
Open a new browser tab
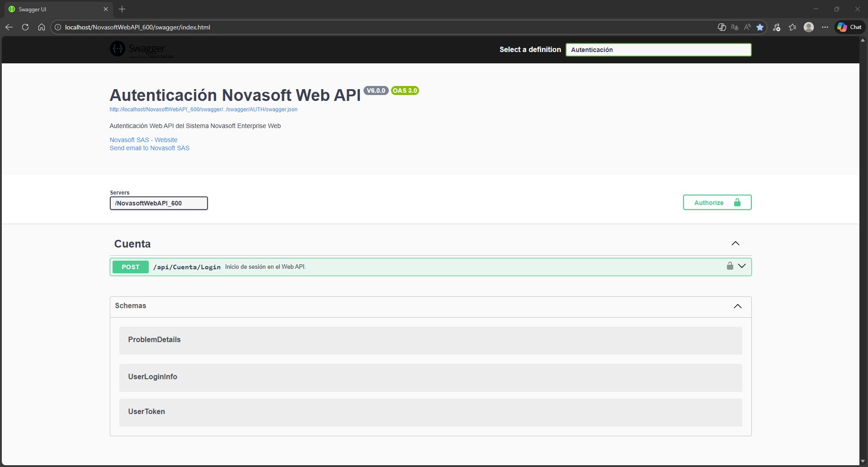(x=122, y=9)
